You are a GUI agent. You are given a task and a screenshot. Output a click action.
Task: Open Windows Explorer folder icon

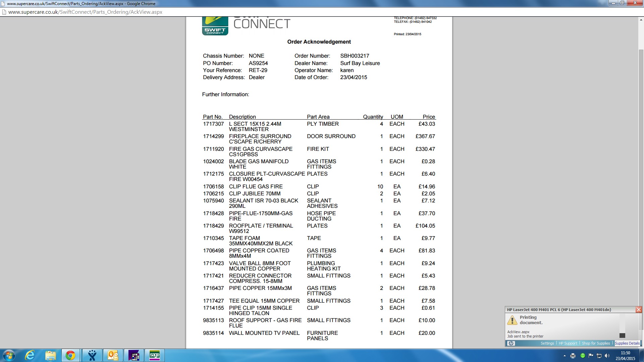(x=50, y=355)
